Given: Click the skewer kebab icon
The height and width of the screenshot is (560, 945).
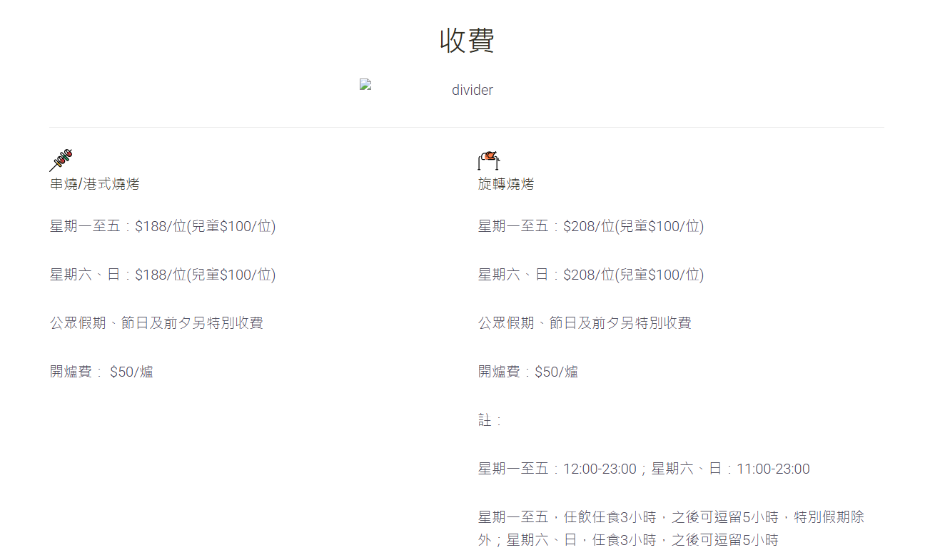Looking at the screenshot, I should [61, 160].
